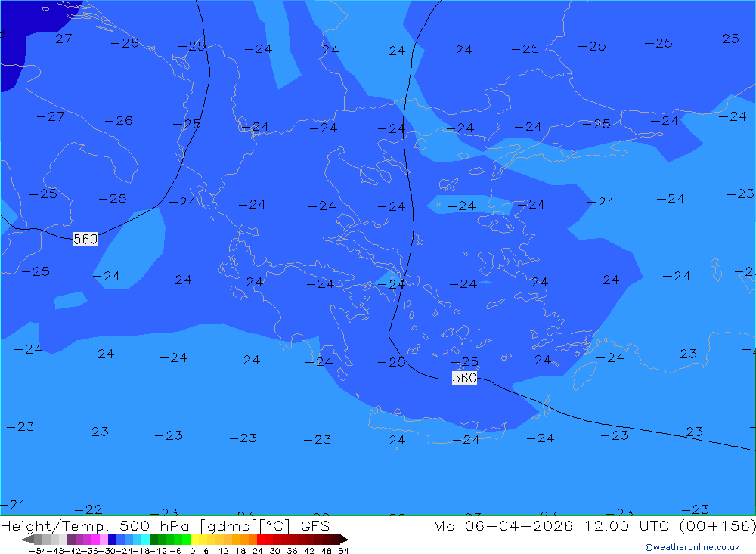The image size is (756, 554).
Task: Click the '0' legend scale label
Action: point(192,551)
